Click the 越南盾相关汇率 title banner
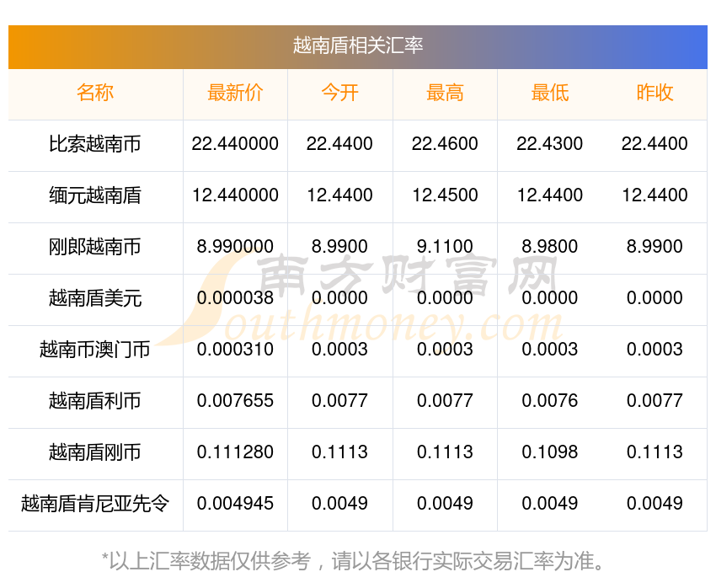Image resolution: width=716 pixels, height=588 pixels. tap(357, 46)
